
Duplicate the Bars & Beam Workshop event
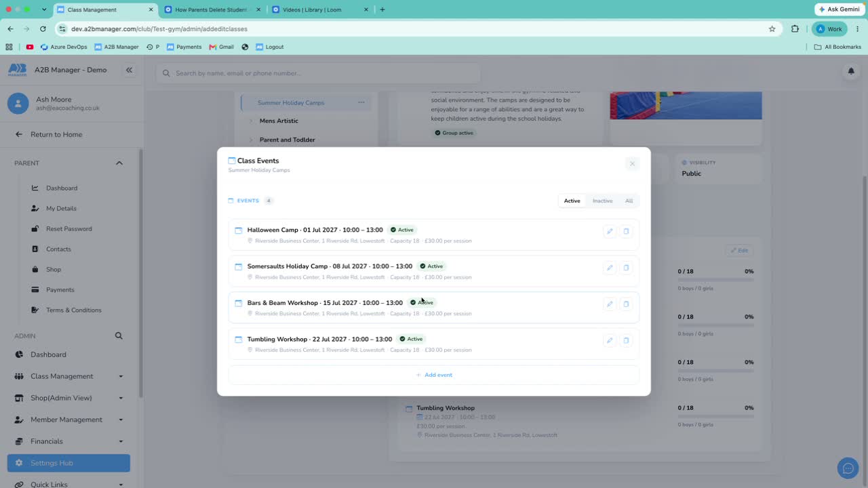click(x=626, y=304)
